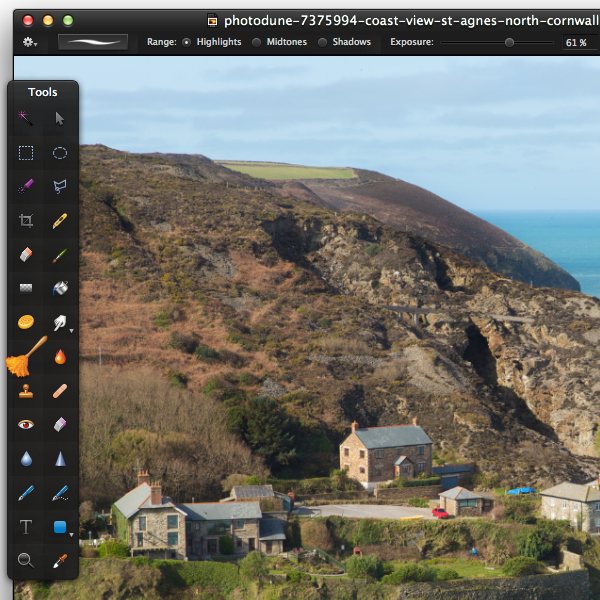600x600 pixels.
Task: Select the Burn tool flame icon
Action: pyautogui.click(x=60, y=356)
